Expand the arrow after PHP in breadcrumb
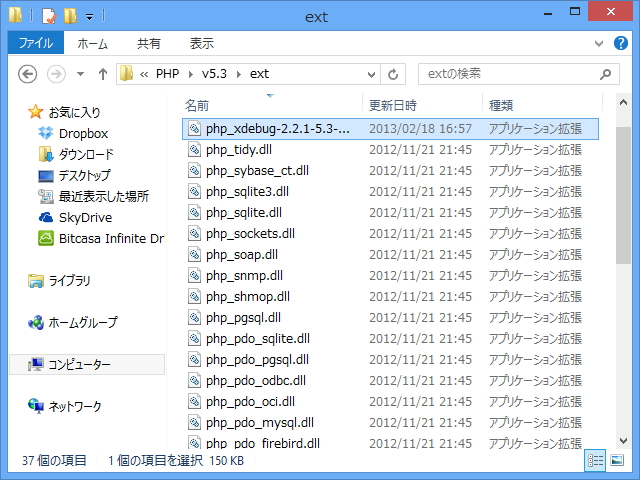The image size is (640, 480). click(191, 74)
